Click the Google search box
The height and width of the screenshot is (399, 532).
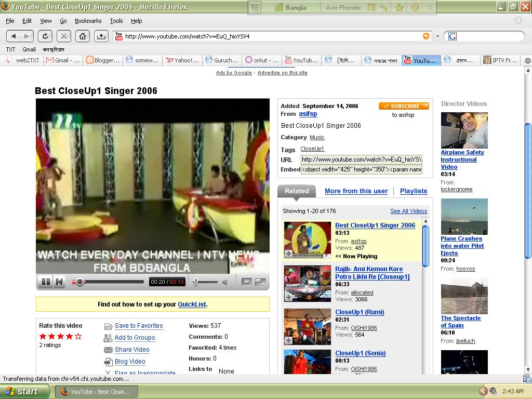pos(488,36)
